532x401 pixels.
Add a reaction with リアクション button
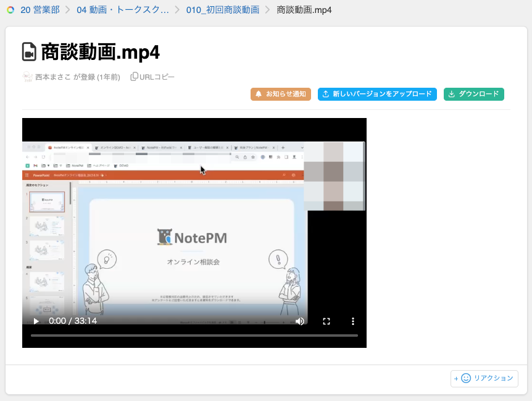[x=484, y=378]
